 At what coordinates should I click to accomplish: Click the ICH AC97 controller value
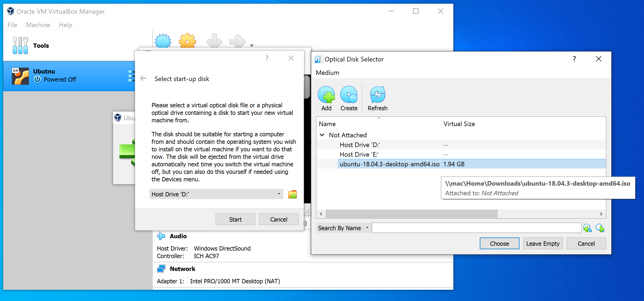point(206,256)
